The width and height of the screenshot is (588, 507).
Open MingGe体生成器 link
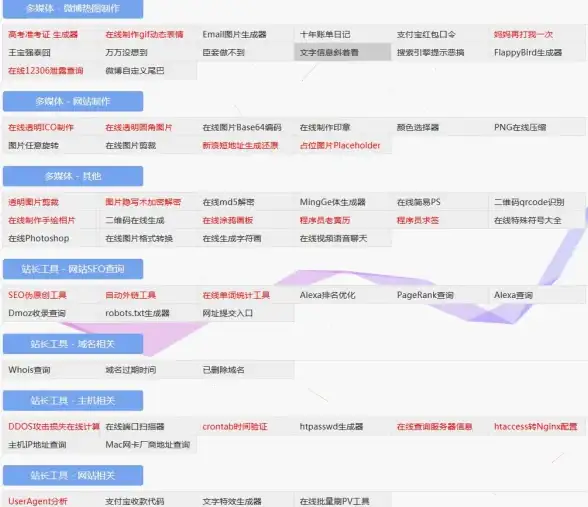point(333,202)
